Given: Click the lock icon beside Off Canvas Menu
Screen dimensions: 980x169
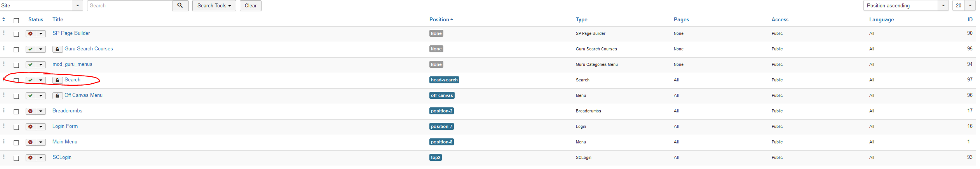Looking at the screenshot, I should [58, 96].
